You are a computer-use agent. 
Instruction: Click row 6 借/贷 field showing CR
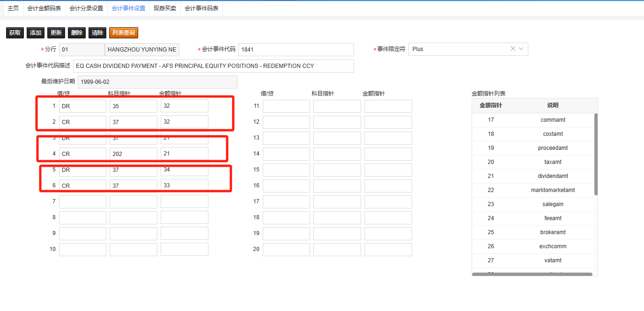pos(82,185)
